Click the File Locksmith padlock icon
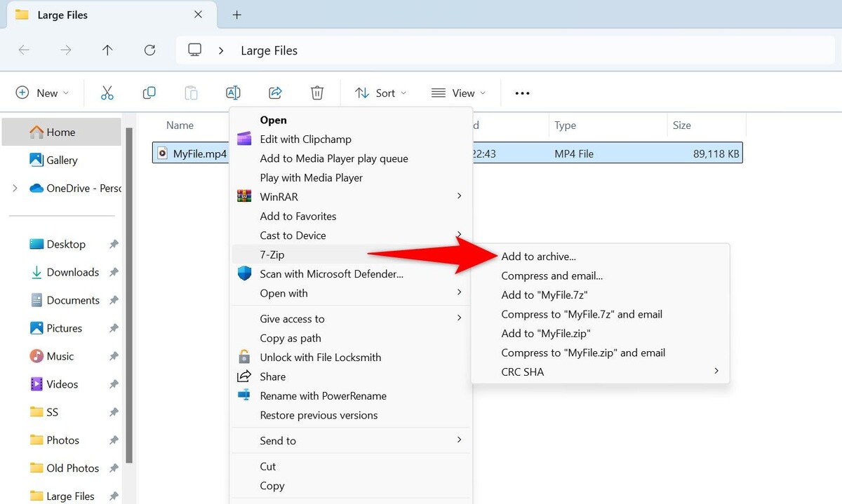The height and width of the screenshot is (504, 842). click(244, 357)
